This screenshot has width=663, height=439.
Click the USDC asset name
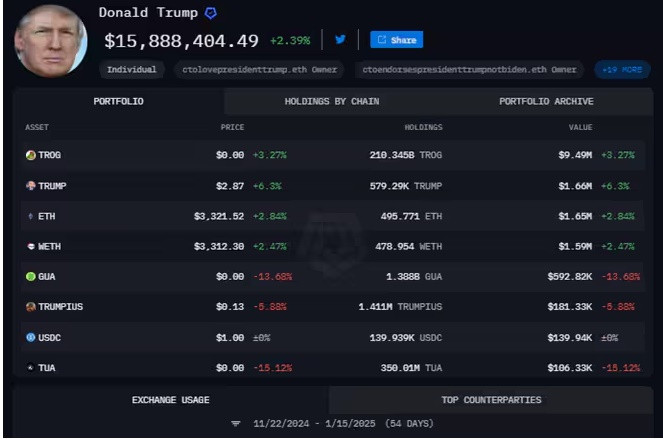point(49,337)
